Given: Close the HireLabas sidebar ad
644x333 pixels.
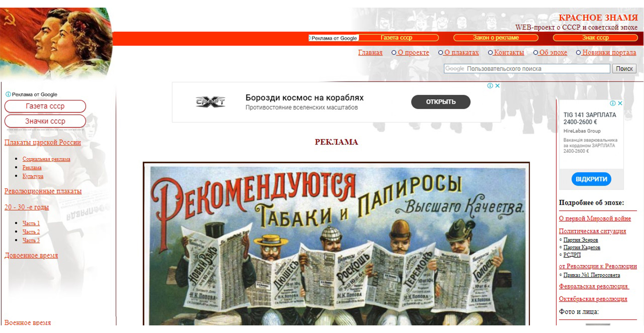Looking at the screenshot, I should pyautogui.click(x=620, y=103).
